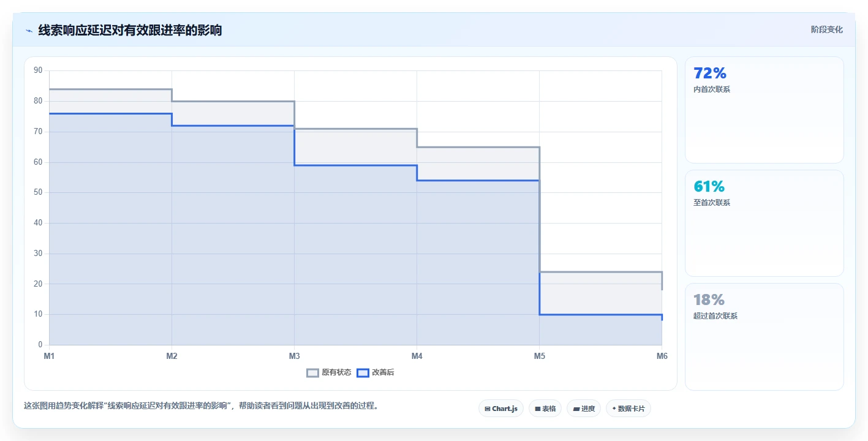Open the 61% 至首次联系 card
The image size is (868, 441).
coord(764,224)
